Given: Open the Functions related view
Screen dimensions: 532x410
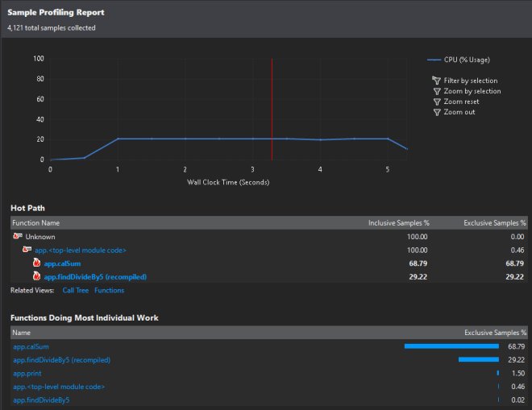Looking at the screenshot, I should click(110, 290).
